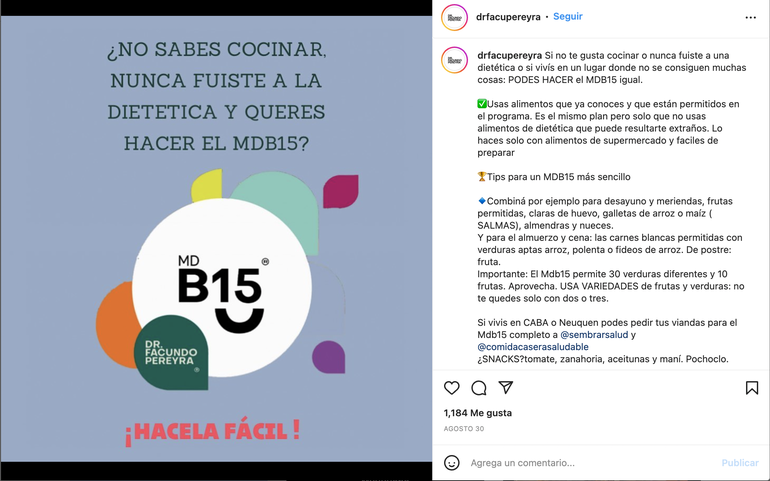Open the three-dot more options menu
This screenshot has width=770, height=481.
coord(750,18)
